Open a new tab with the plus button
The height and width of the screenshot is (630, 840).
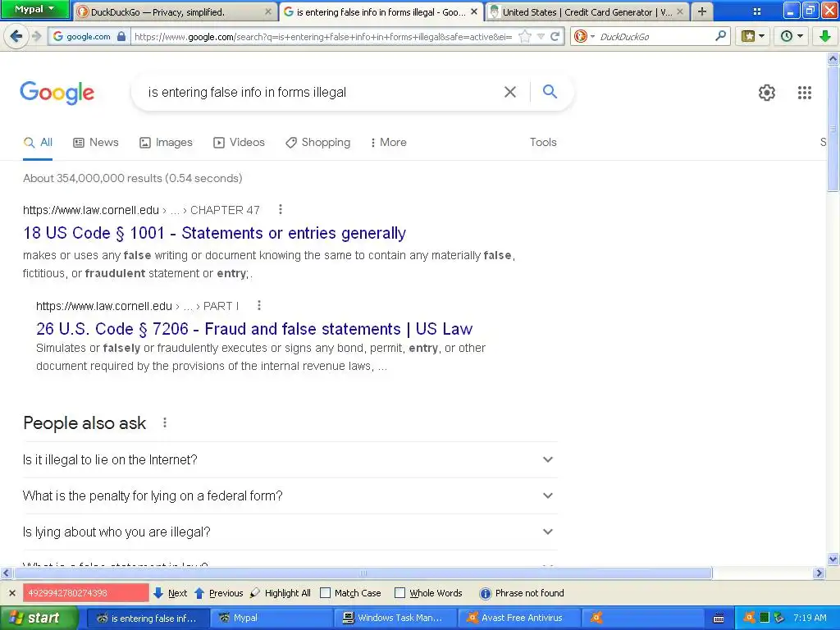point(702,11)
